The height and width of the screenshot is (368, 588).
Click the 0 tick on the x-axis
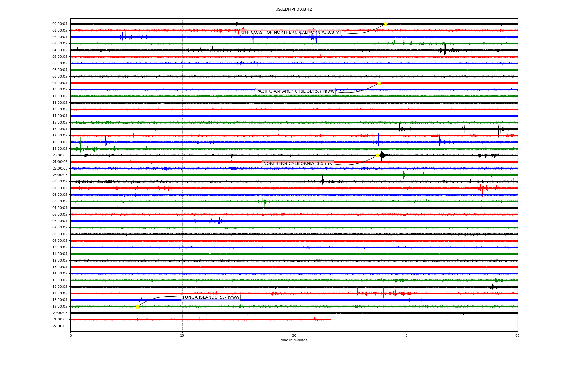click(x=71, y=335)
